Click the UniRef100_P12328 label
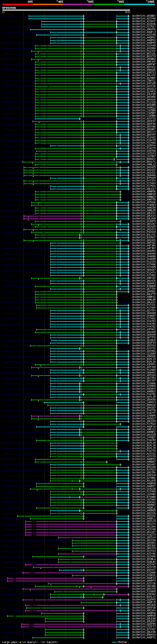This screenshot has width=157, height=644. tap(144, 102)
